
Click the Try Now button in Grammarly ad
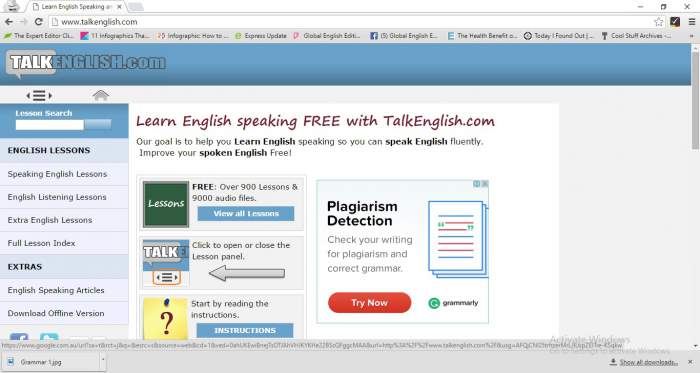coord(369,303)
